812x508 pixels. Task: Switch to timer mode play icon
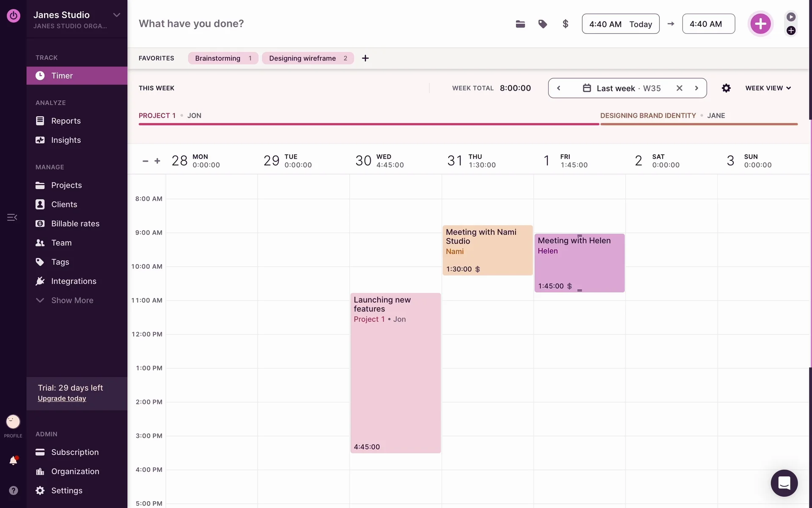[x=791, y=17]
